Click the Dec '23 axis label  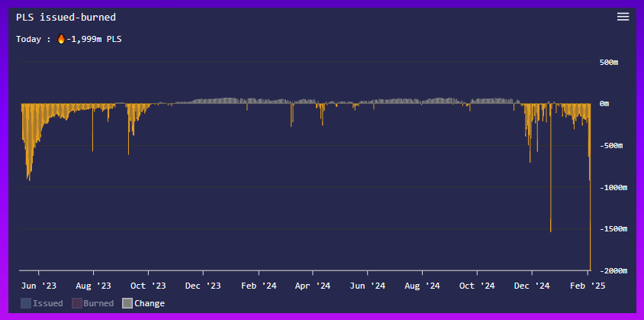click(x=203, y=286)
